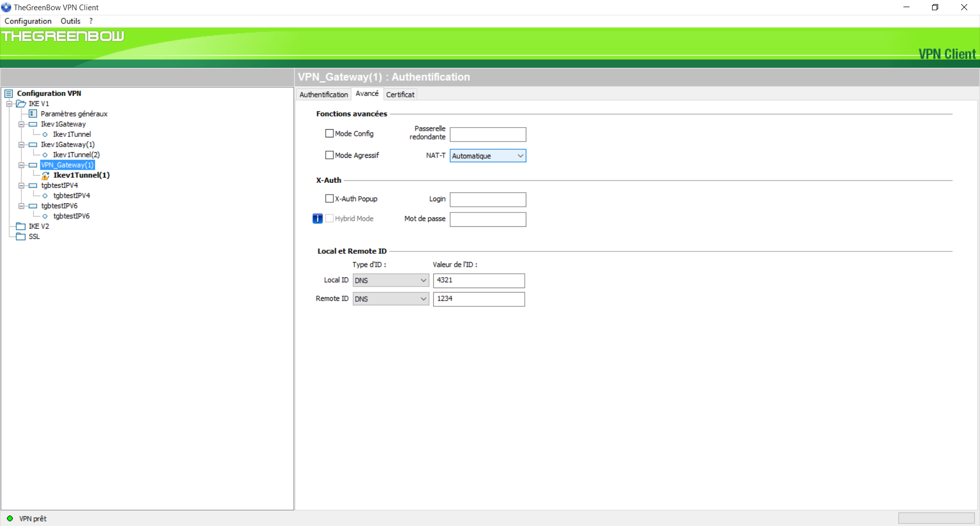This screenshot has height=526, width=980.
Task: Minimize the TheGreenBow VPN Client window
Action: click(x=906, y=7)
